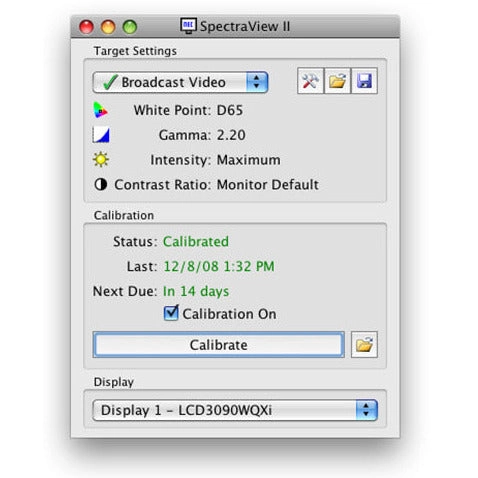The height and width of the screenshot is (478, 478).
Task: Click the Intensity sun icon
Action: (x=101, y=159)
